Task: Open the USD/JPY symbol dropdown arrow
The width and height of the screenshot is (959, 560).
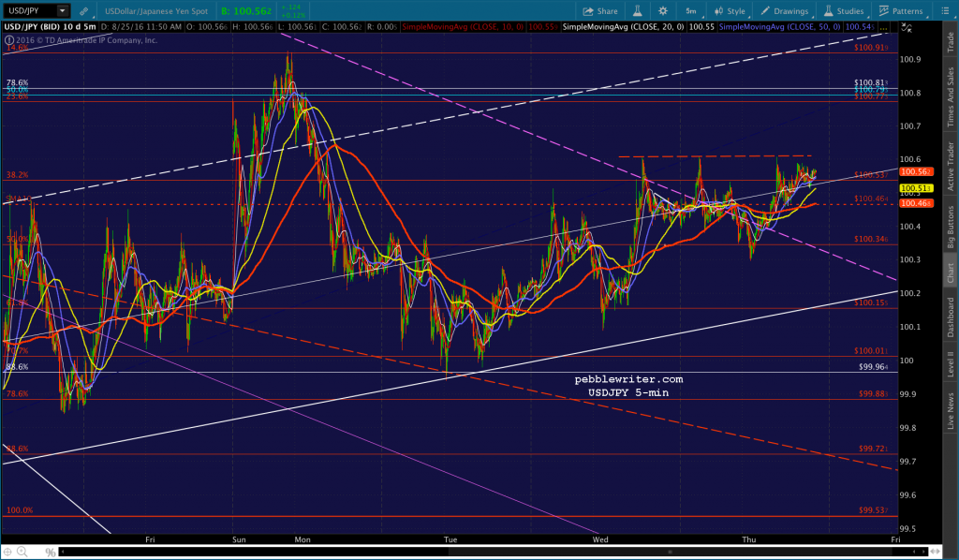Action: pos(62,10)
